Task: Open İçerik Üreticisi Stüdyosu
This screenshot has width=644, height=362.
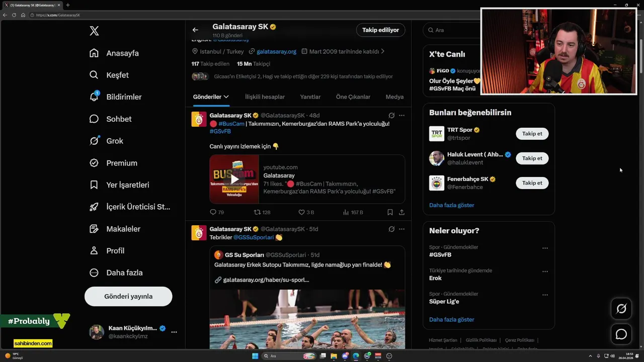Action: 130,207
